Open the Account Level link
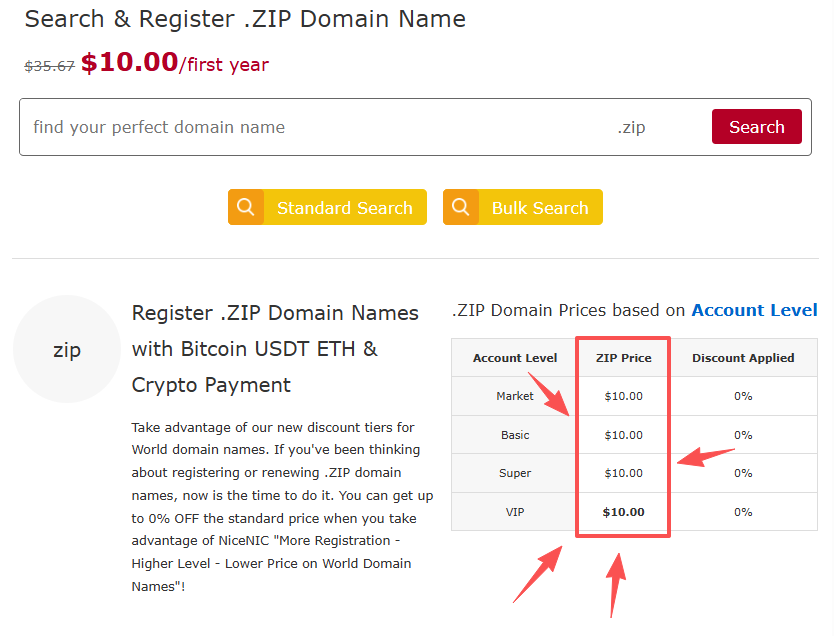 [754, 310]
